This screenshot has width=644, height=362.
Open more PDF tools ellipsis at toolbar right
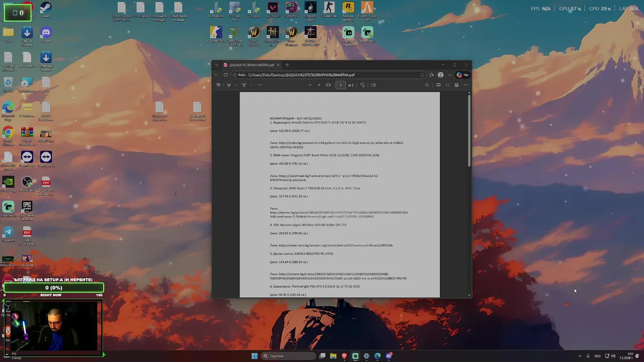point(465,85)
